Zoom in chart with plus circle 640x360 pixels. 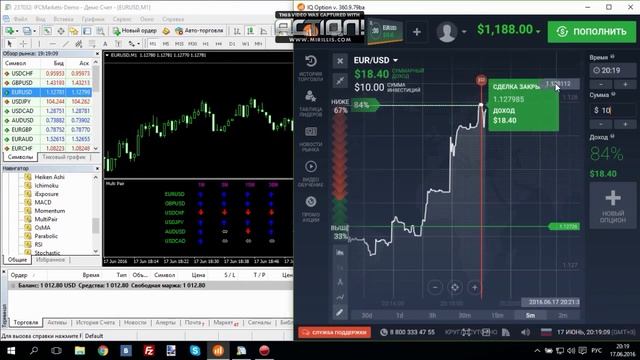(x=474, y=287)
